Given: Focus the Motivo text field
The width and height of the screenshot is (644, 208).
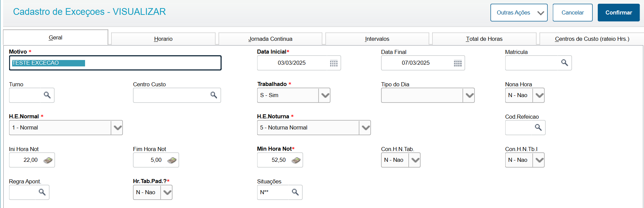Looking at the screenshot, I should point(115,63).
